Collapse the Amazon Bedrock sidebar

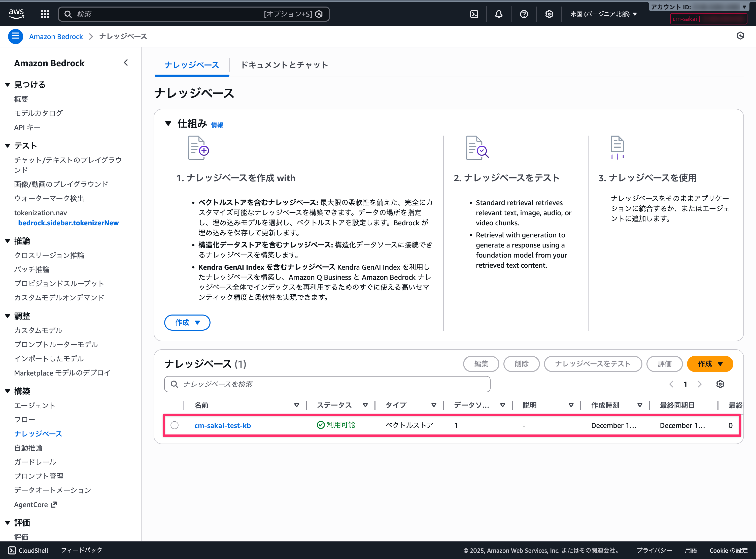click(126, 63)
